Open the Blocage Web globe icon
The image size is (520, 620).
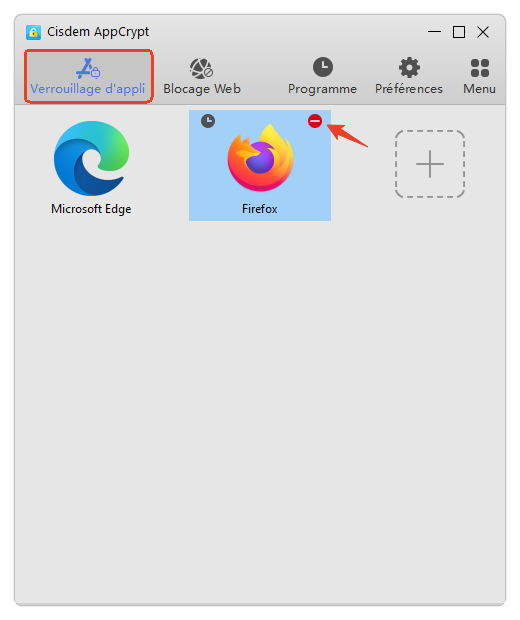click(201, 68)
